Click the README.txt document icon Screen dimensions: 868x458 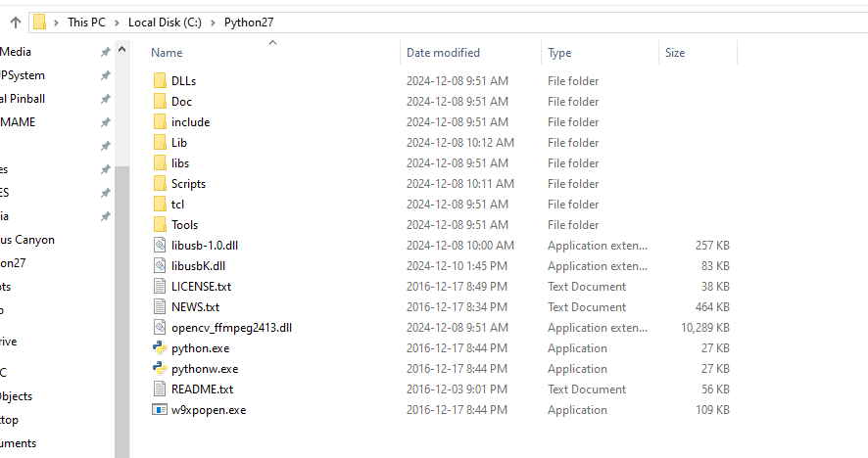pyautogui.click(x=160, y=389)
